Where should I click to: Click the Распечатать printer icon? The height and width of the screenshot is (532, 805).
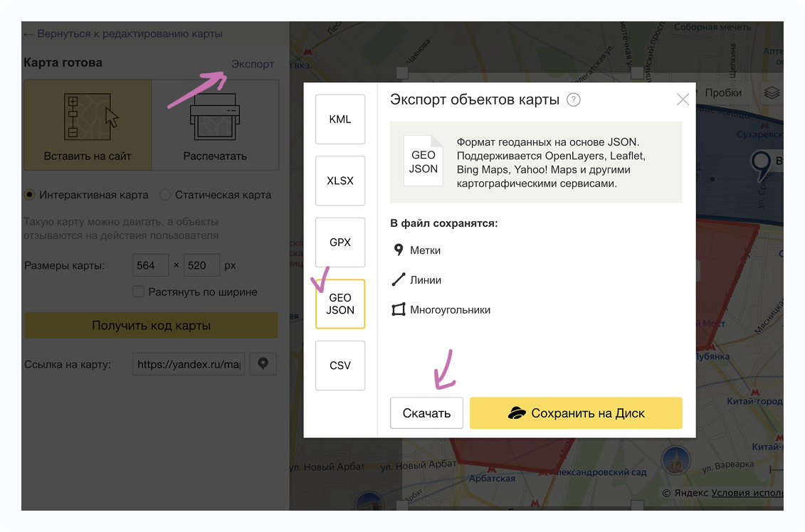[x=215, y=117]
